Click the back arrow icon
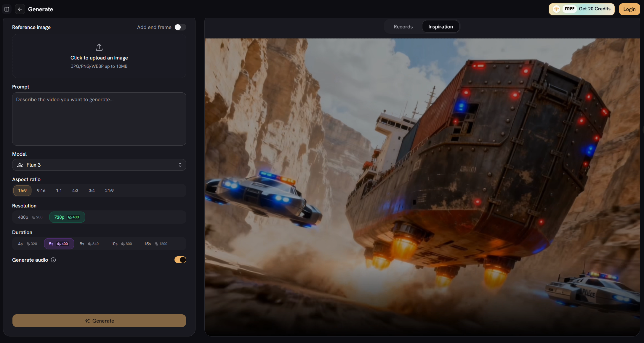 point(20,9)
